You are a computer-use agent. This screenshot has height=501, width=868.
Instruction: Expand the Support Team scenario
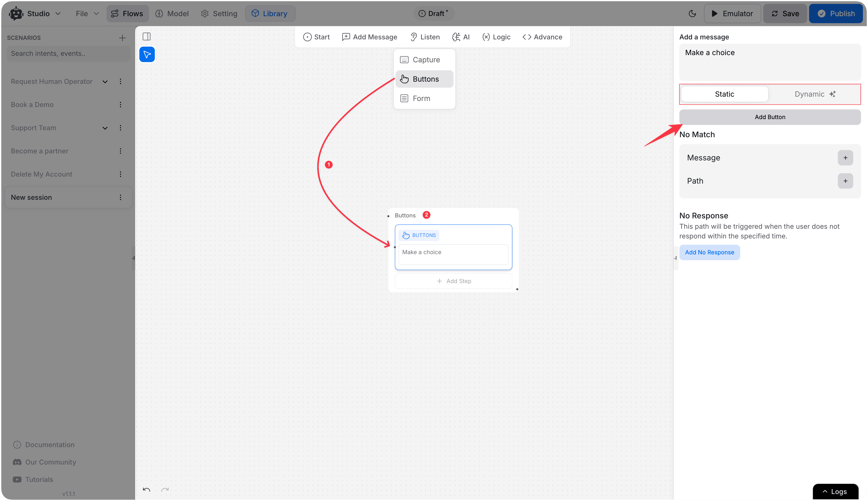click(x=105, y=128)
